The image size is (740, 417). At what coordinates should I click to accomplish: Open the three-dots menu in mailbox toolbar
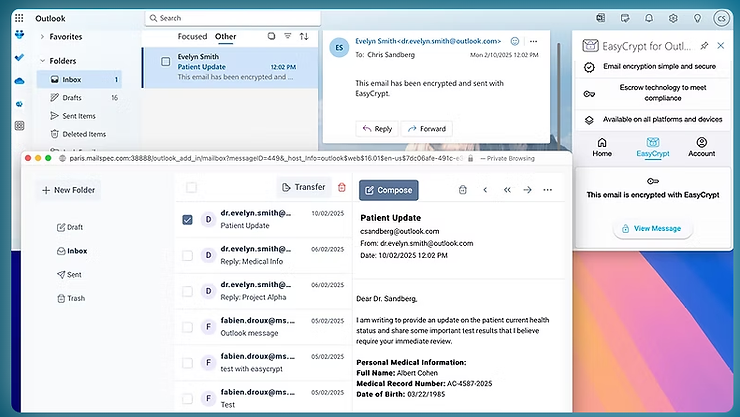[547, 190]
